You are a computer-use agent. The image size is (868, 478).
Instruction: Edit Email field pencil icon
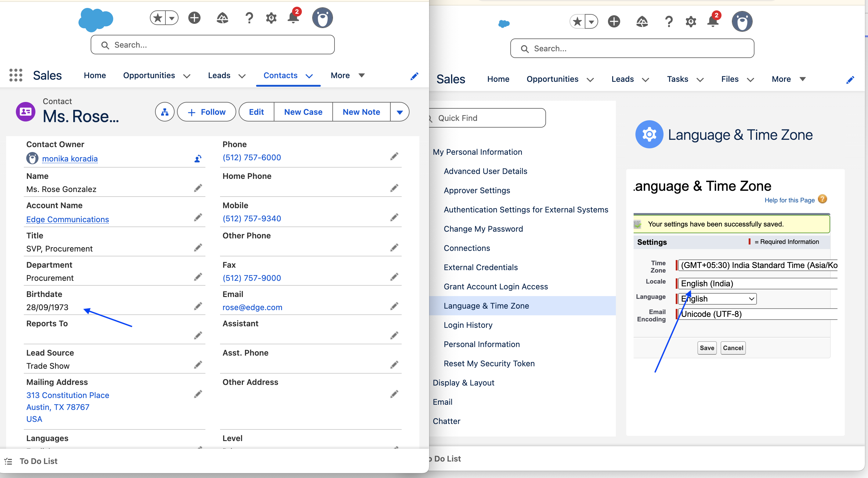click(x=394, y=306)
